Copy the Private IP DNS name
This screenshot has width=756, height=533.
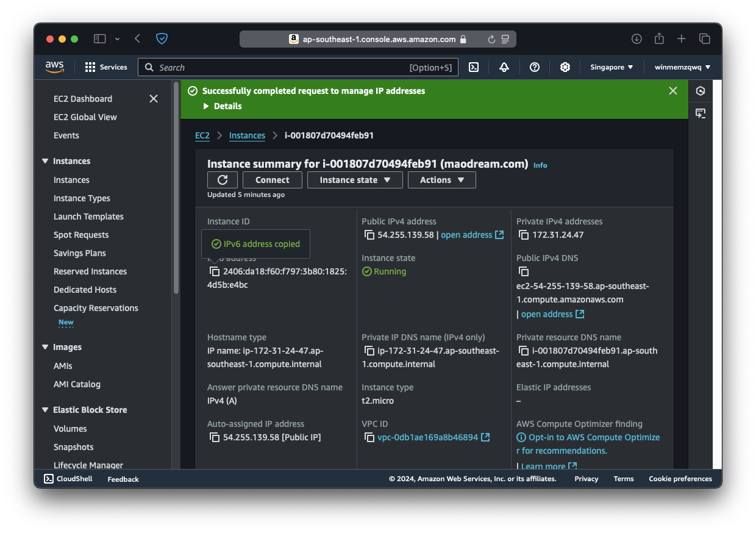(x=369, y=351)
